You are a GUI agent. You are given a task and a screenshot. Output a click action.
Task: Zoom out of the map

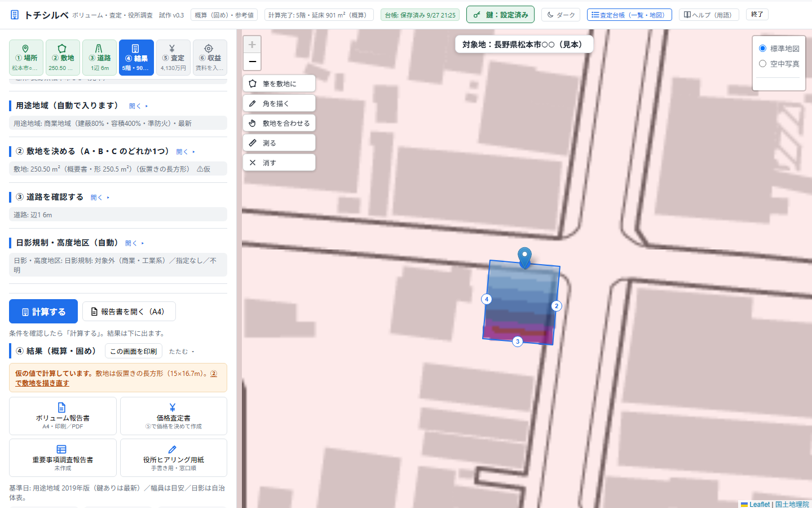point(252,62)
